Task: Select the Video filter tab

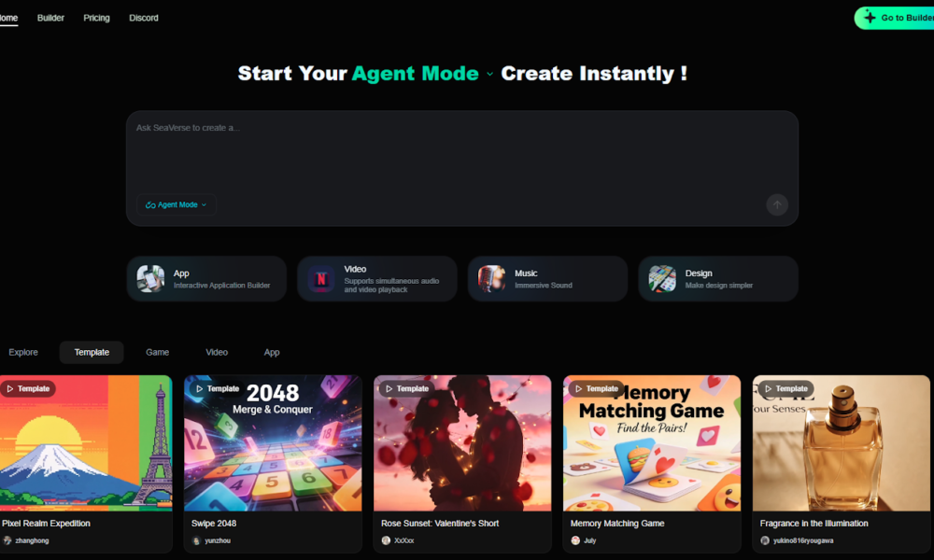Action: point(217,352)
